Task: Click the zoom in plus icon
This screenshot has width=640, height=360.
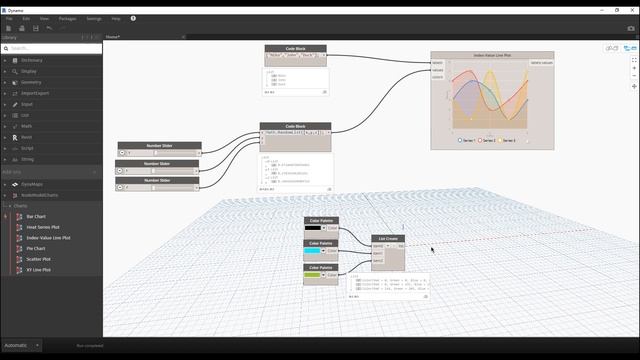Action: (634, 68)
